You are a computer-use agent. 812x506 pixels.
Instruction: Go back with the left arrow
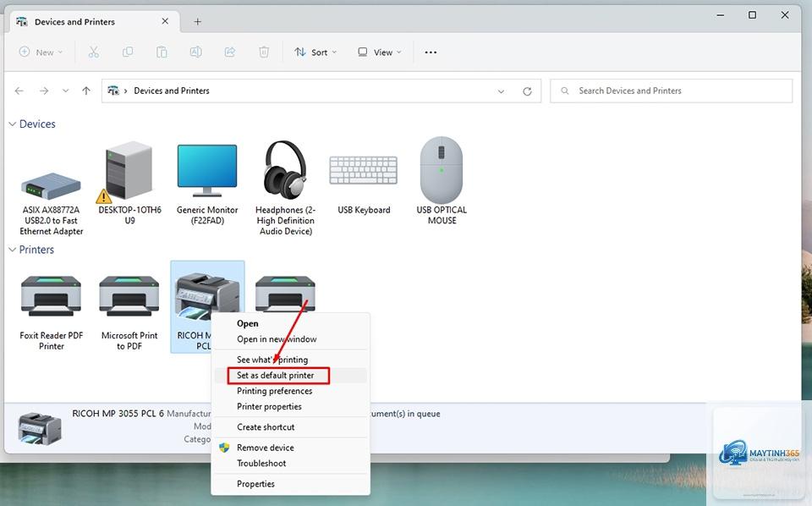19,91
